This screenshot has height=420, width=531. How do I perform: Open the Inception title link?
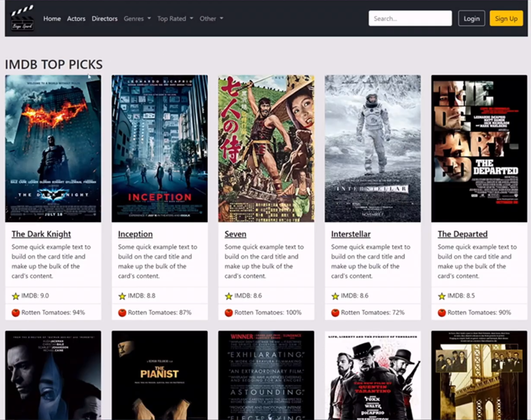point(135,234)
